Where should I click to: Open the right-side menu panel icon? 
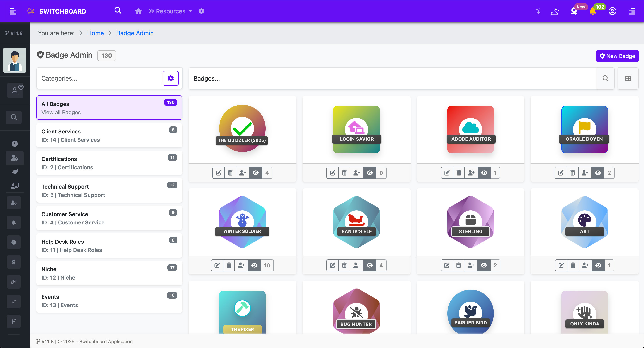[x=632, y=11]
